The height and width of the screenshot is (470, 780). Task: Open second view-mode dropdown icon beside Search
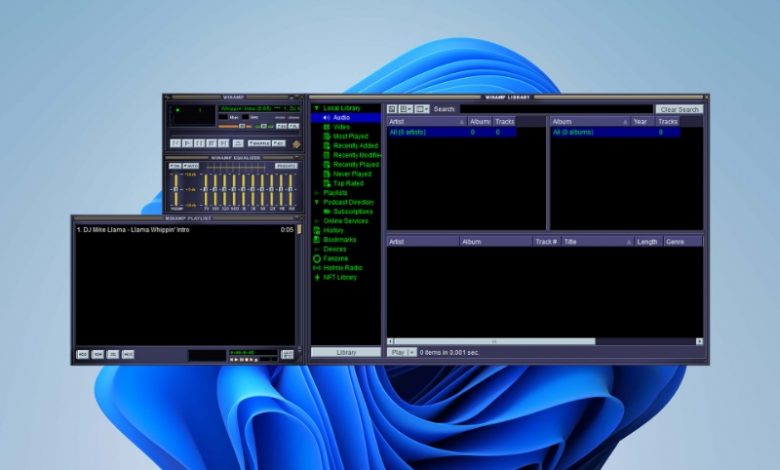[x=406, y=109]
